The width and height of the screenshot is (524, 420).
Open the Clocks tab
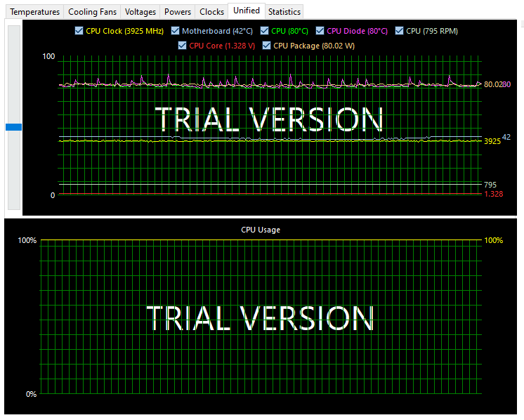211,12
